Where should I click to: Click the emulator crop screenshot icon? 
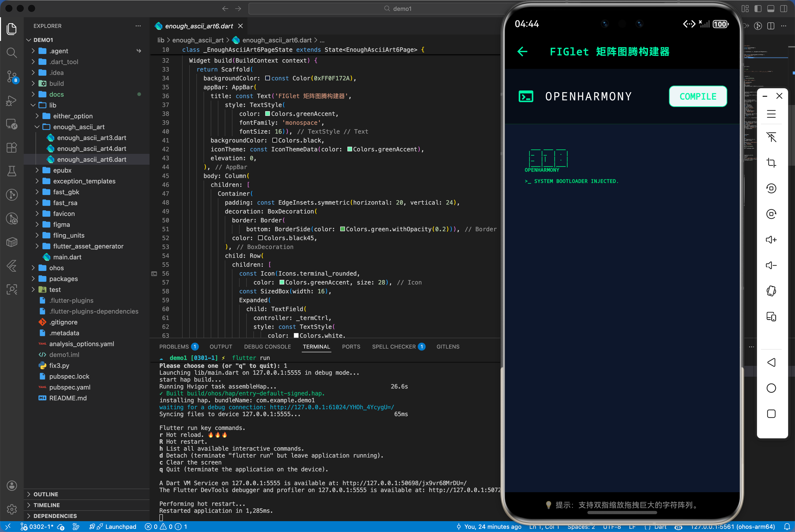771,163
